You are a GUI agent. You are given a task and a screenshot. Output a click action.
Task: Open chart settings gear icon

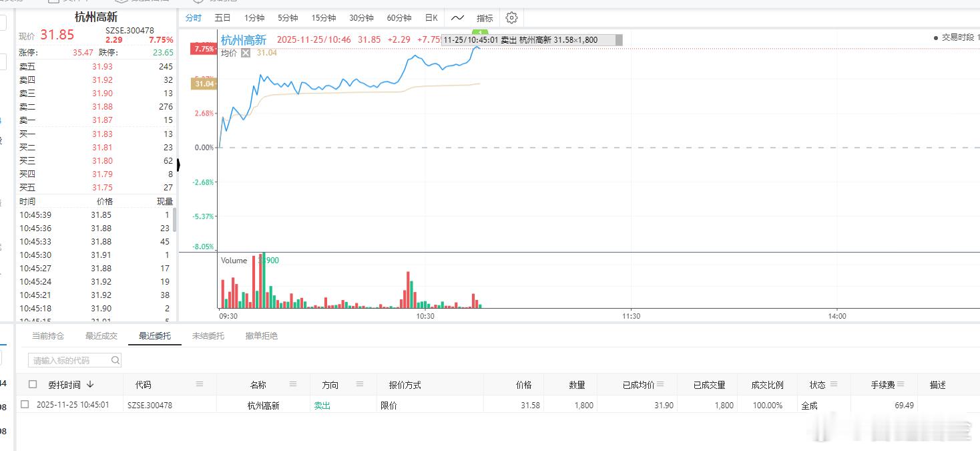coord(511,18)
